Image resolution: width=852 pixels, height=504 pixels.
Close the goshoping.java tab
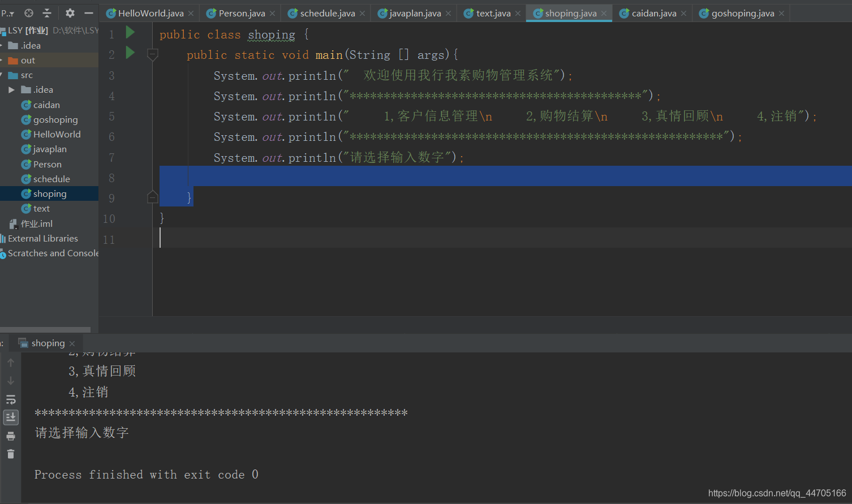point(782,14)
